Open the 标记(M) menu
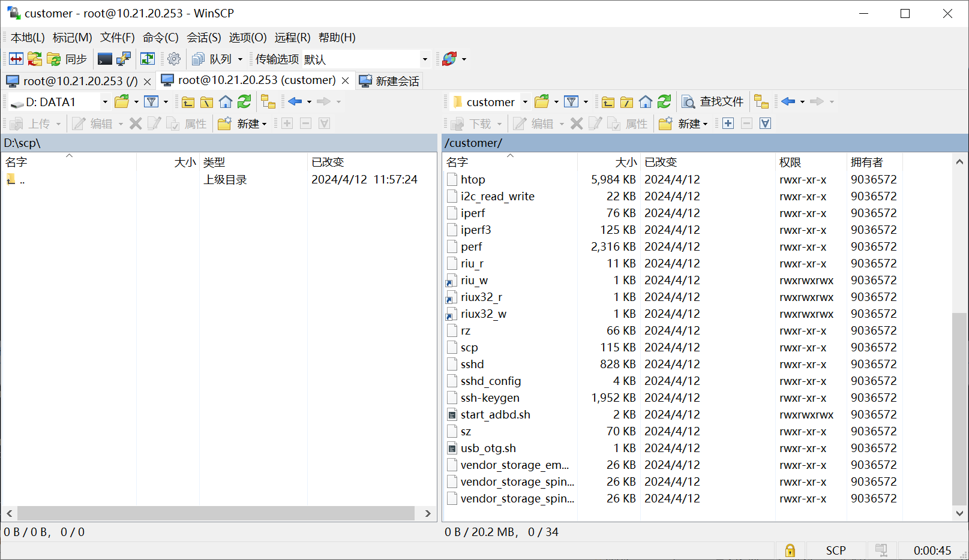 click(73, 37)
